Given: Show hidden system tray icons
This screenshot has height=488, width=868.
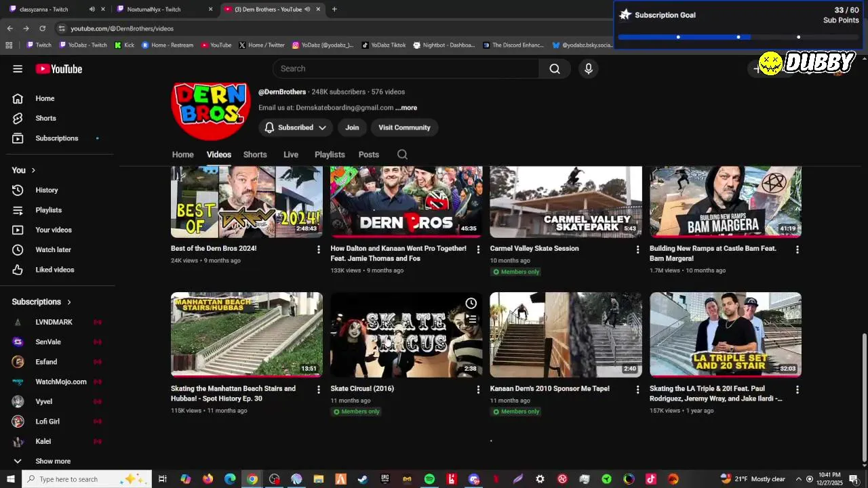Looking at the screenshot, I should 798,479.
